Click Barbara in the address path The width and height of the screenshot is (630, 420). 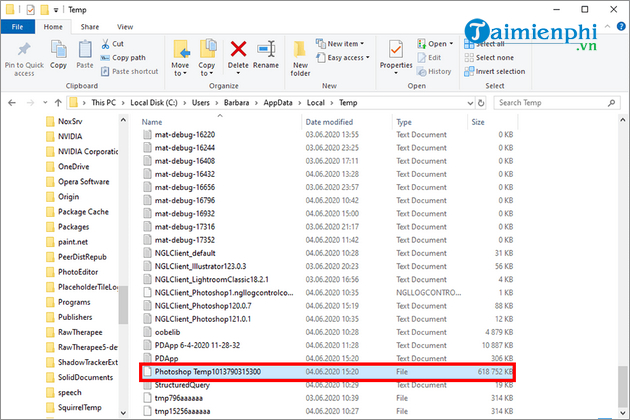(236, 103)
